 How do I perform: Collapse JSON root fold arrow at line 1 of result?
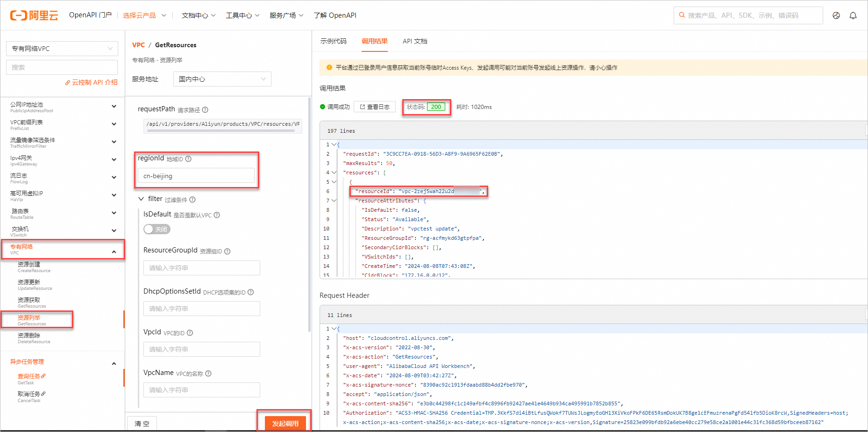pyautogui.click(x=334, y=144)
